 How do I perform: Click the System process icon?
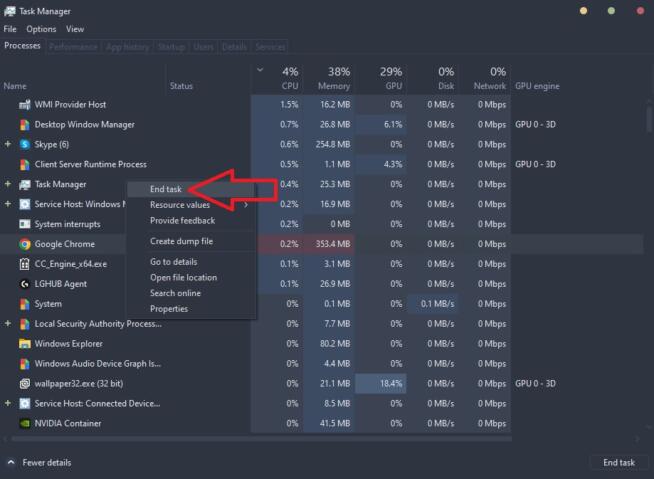[25, 304]
